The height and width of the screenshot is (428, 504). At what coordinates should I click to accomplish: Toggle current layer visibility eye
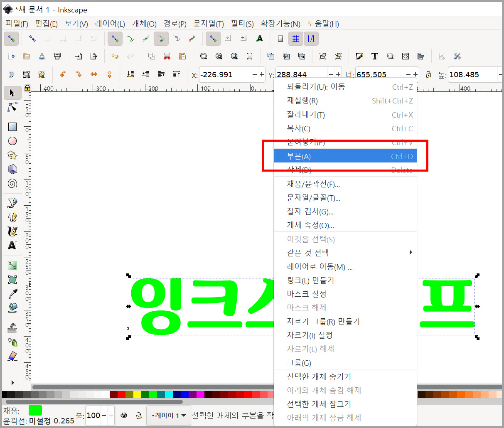click(124, 415)
